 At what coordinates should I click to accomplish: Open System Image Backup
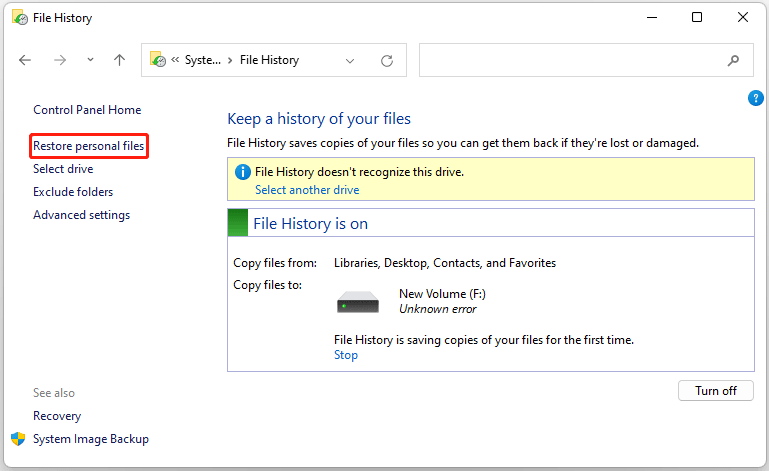[91, 439]
